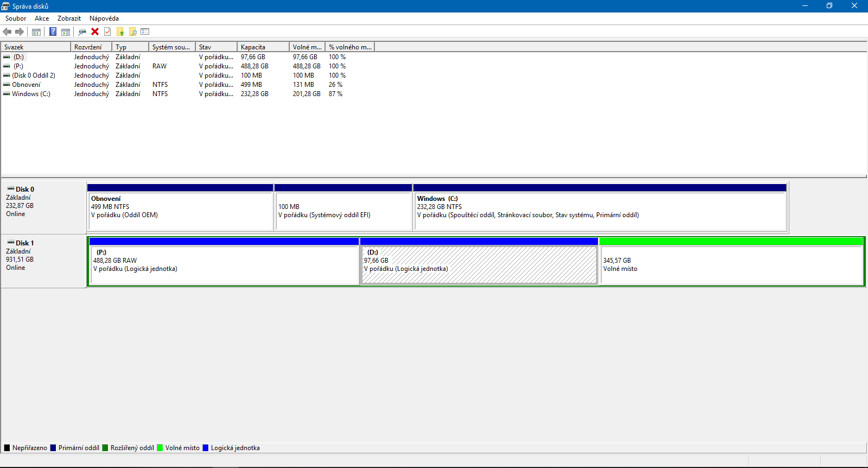The width and height of the screenshot is (868, 468).
Task: Open the Nápověda menu
Action: (104, 18)
